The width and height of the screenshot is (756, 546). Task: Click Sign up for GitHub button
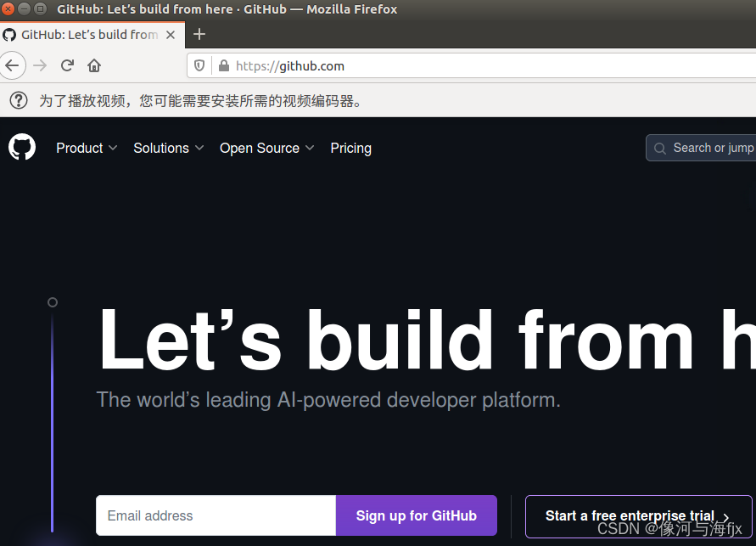tap(417, 515)
